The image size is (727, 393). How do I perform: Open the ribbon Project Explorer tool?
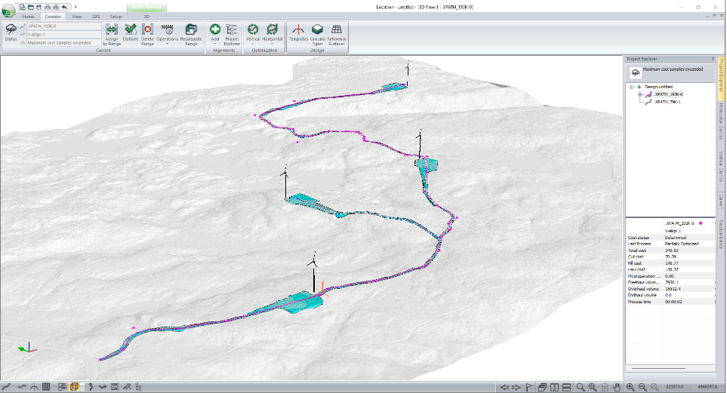coord(232,34)
